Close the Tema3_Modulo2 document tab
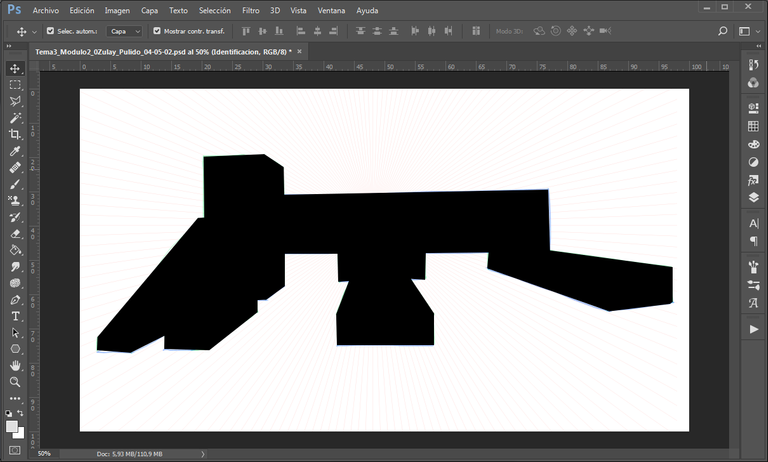The width and height of the screenshot is (768, 462). point(299,51)
